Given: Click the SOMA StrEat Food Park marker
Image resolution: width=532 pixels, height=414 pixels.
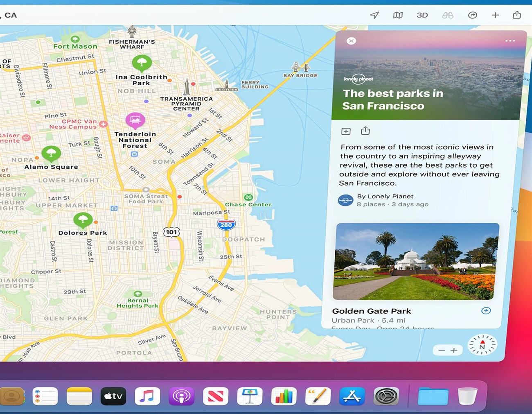Looking at the screenshot, I should (x=146, y=190).
